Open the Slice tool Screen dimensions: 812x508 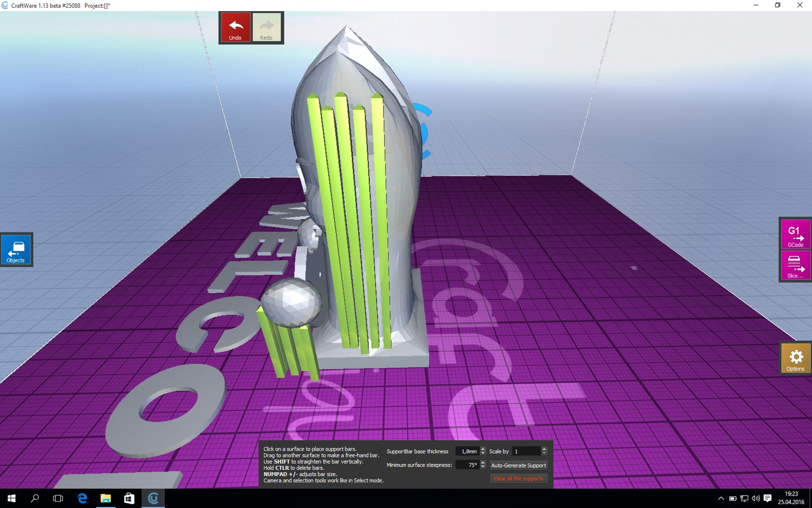[795, 265]
